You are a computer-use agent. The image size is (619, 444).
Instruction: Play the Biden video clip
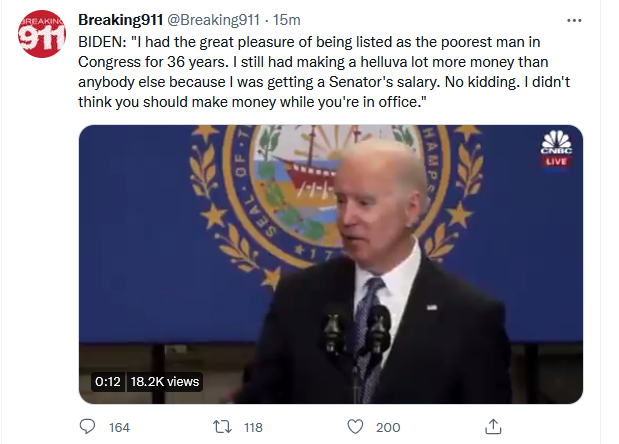[x=330, y=264]
